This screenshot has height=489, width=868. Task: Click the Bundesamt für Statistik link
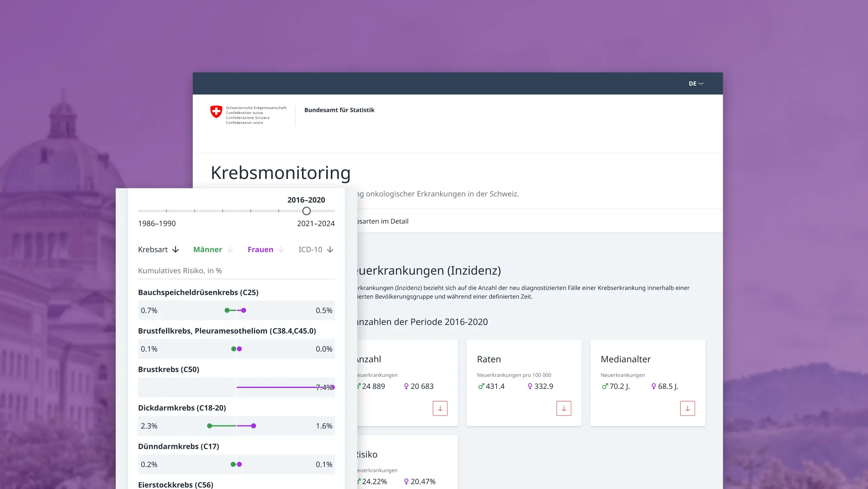(x=339, y=110)
